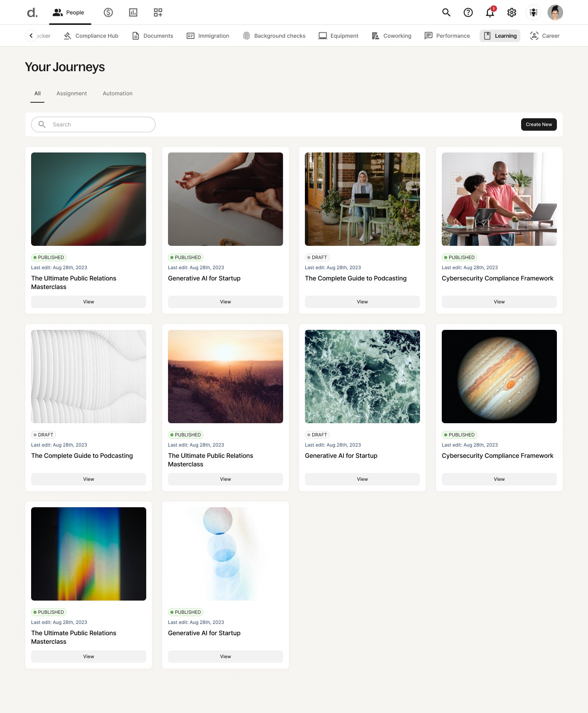This screenshot has height=713, width=588.
Task: Click the user profile avatar photo
Action: click(x=555, y=12)
